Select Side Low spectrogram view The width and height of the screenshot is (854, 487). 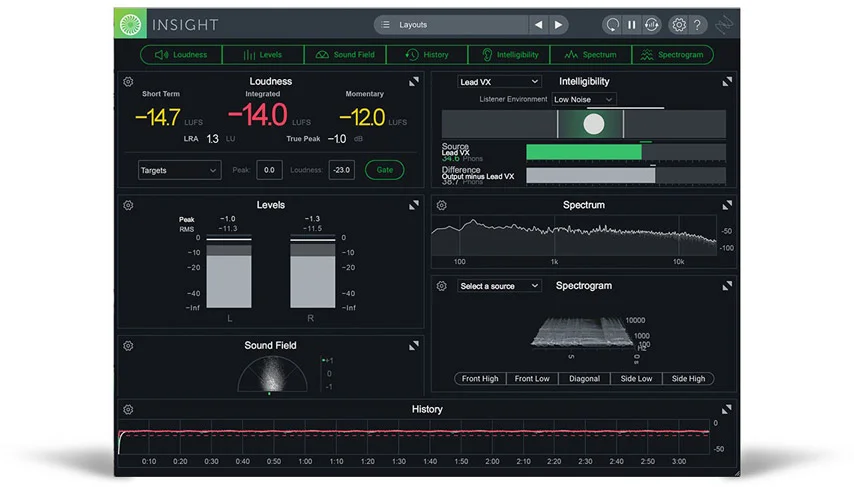[x=636, y=379]
